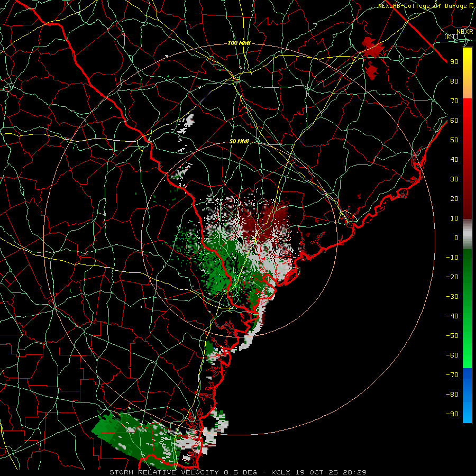Click the "100 NMI" range ring label
The image size is (476, 476).
click(x=239, y=43)
